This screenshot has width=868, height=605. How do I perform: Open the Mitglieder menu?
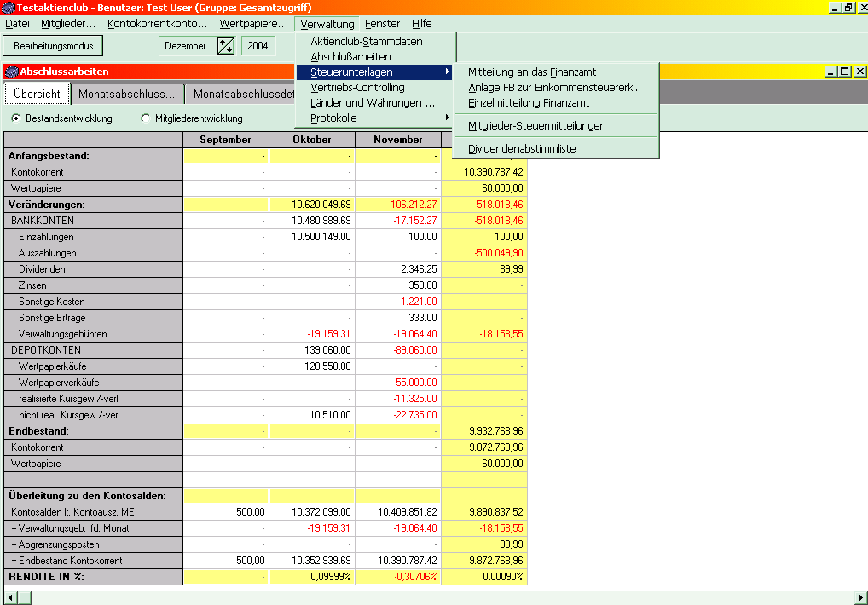[68, 24]
